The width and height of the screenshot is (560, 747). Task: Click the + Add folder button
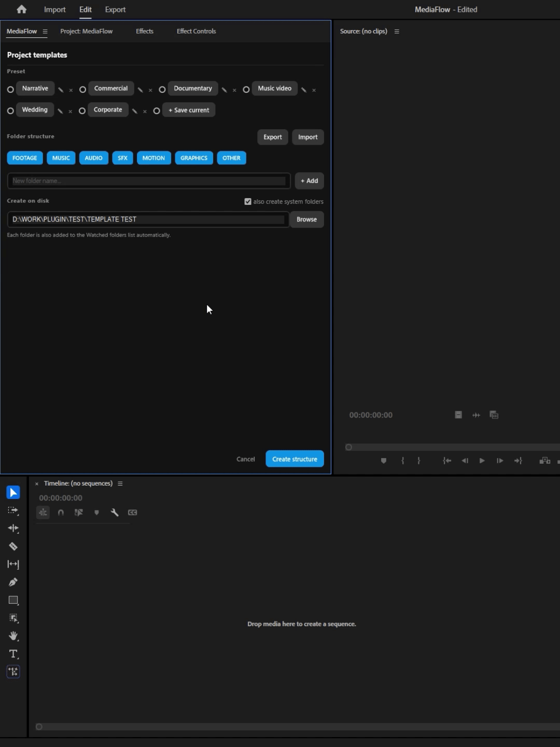[310, 181]
